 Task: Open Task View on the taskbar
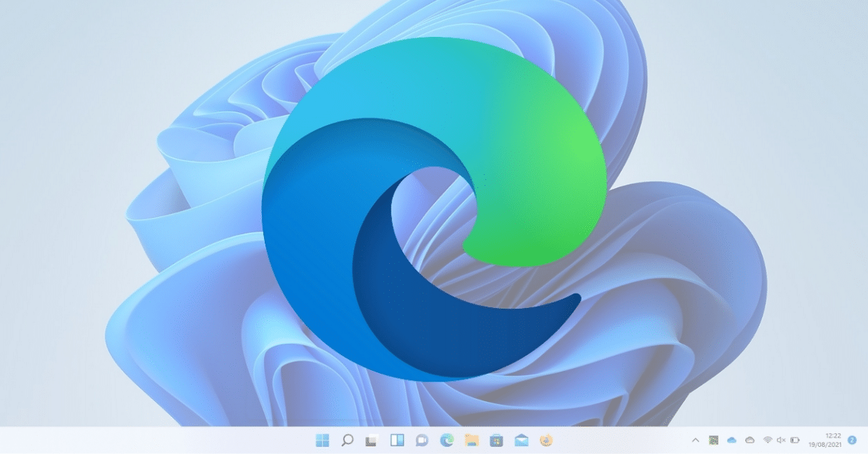pos(372,440)
